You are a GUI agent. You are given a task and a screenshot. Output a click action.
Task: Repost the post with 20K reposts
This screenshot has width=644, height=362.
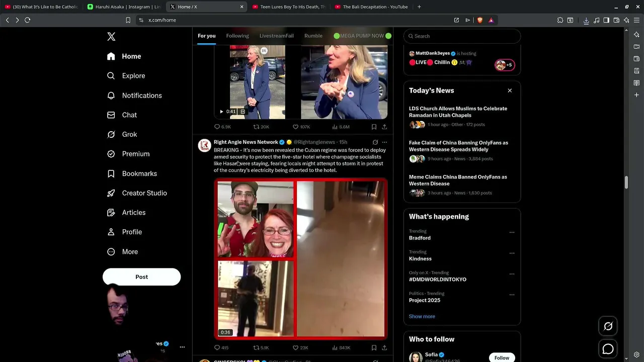(x=261, y=127)
